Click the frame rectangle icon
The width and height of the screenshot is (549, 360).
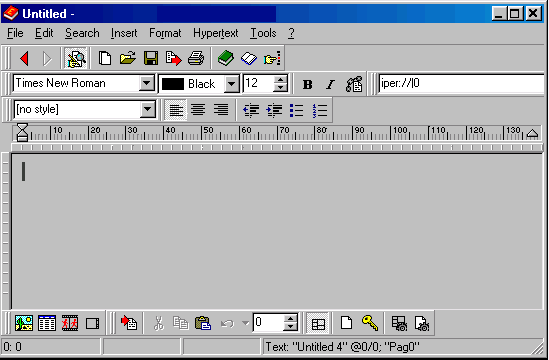pyautogui.click(x=92, y=323)
